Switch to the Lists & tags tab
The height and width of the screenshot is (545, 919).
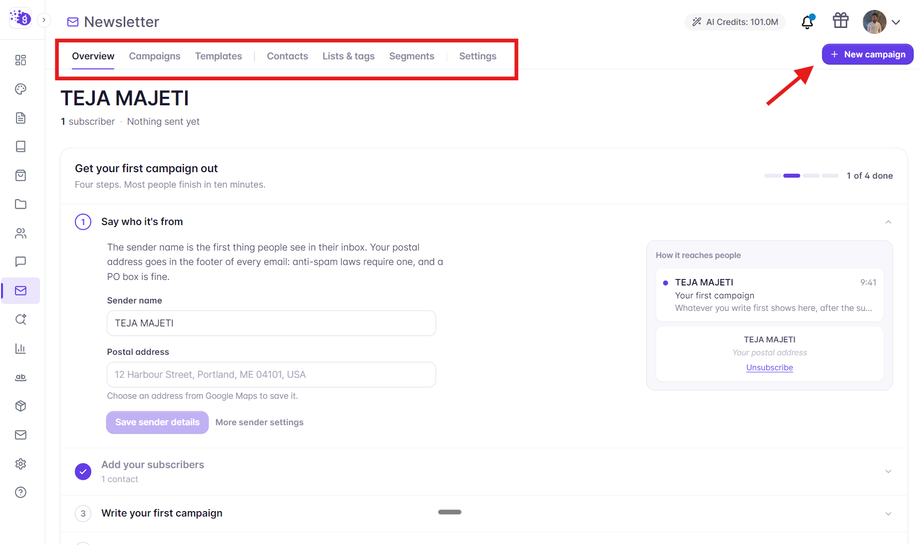point(348,56)
